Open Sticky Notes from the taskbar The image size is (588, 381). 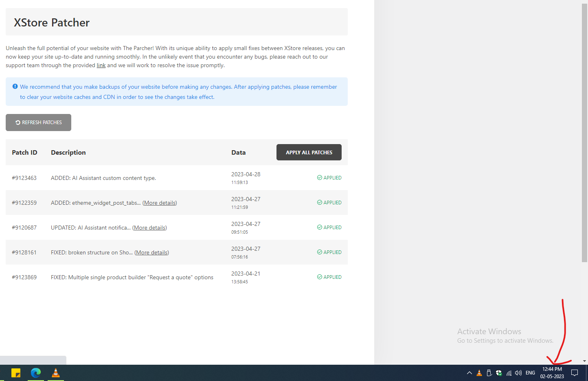coord(16,373)
